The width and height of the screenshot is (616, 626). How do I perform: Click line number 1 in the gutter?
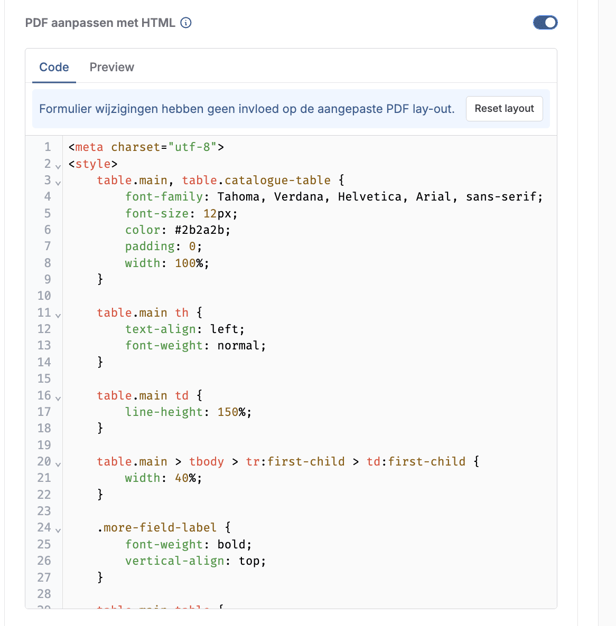pos(46,147)
